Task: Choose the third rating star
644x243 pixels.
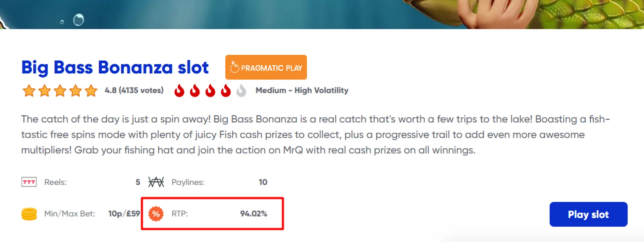Action: click(60, 90)
